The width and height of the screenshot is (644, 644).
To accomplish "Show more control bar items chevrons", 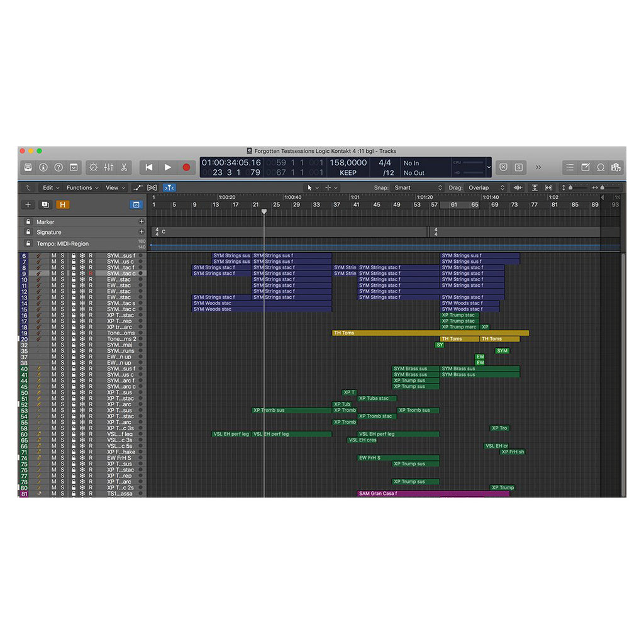I will tap(538, 167).
